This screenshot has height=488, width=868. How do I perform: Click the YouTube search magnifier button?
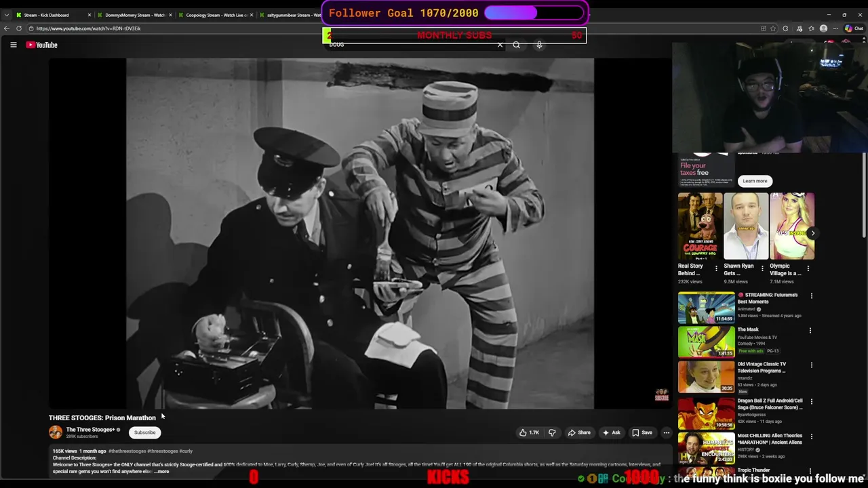coord(517,45)
